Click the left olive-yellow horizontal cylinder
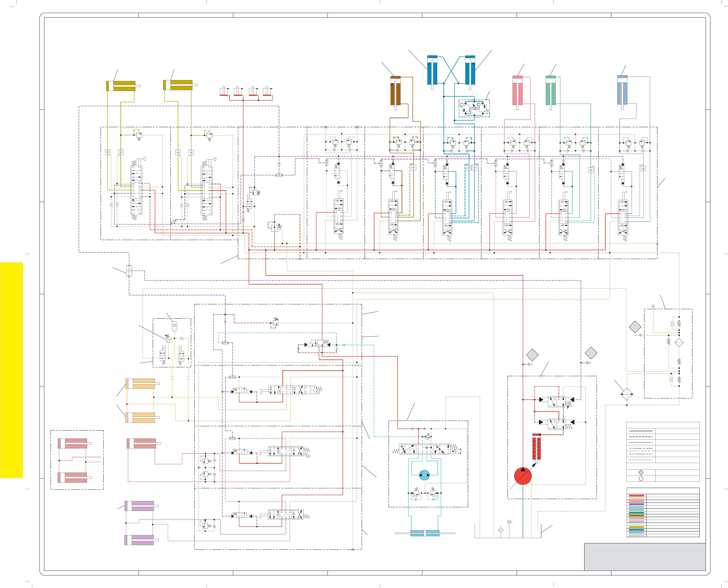728x588 pixels. click(123, 86)
